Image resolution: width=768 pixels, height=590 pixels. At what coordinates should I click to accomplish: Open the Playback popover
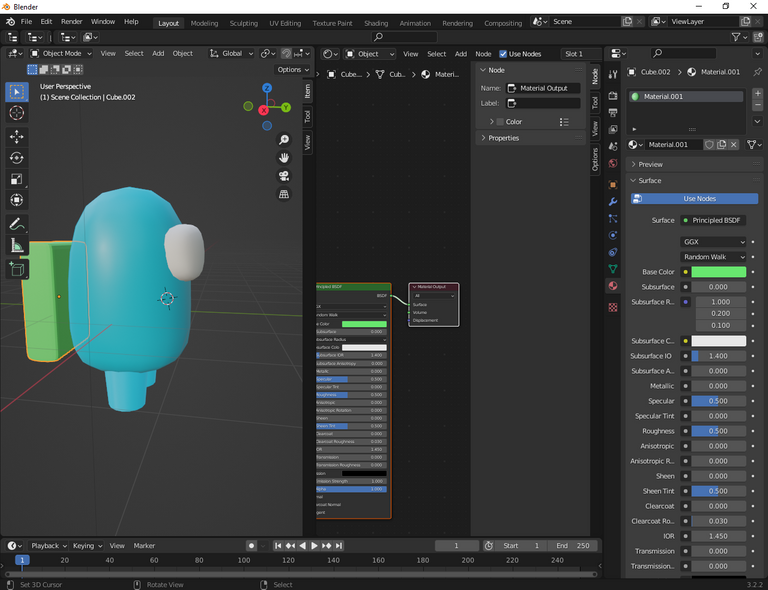tap(48, 545)
